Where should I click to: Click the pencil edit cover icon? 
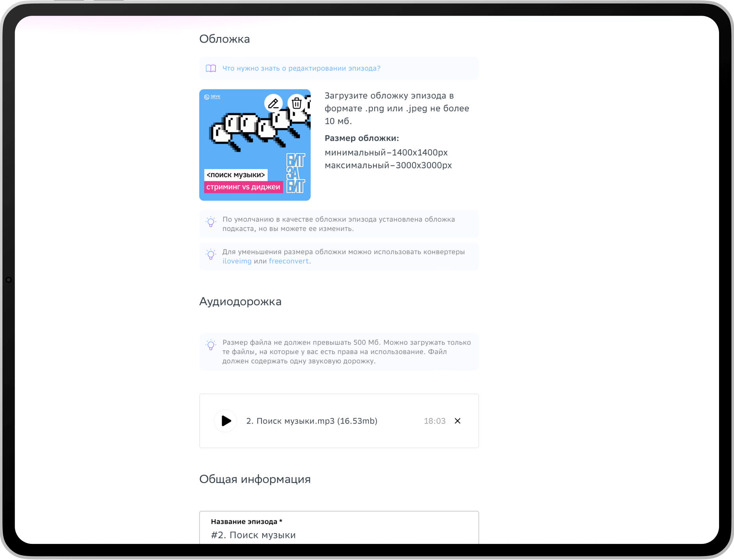click(x=273, y=103)
